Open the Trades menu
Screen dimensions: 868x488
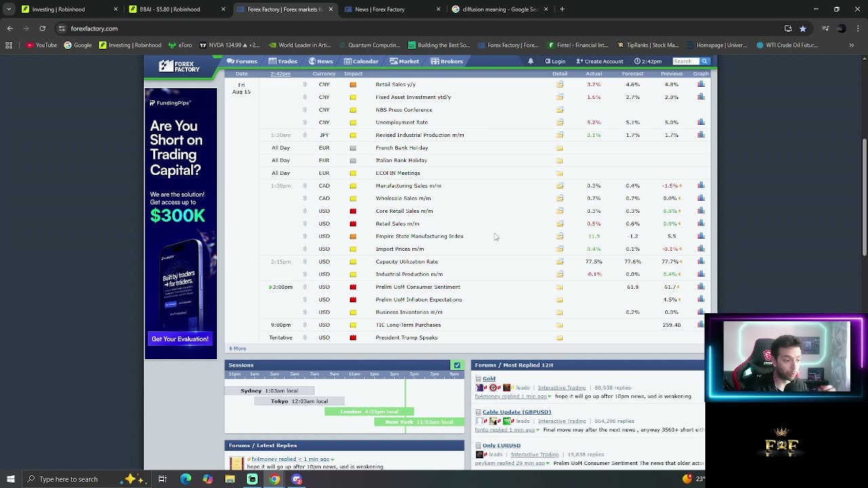pyautogui.click(x=283, y=61)
